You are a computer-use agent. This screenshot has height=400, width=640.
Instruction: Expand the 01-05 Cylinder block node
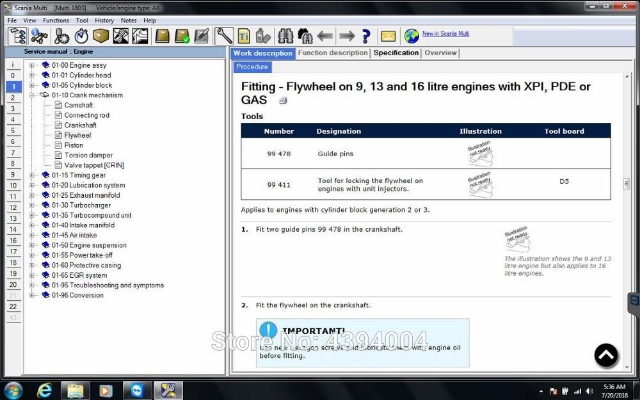click(31, 85)
